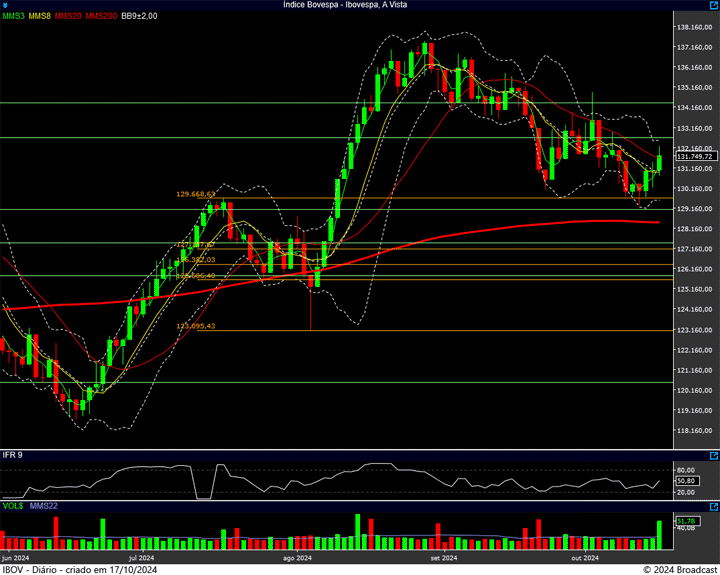The image size is (720, 575).
Task: Click the IFR value box 50,80
Action: coord(686,481)
